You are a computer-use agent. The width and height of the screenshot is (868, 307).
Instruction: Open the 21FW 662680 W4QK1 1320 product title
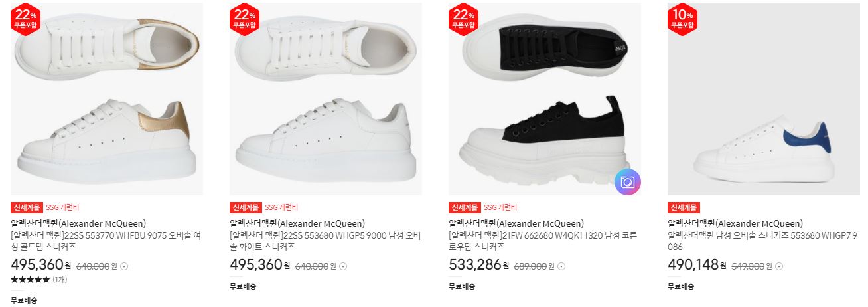[x=544, y=241]
